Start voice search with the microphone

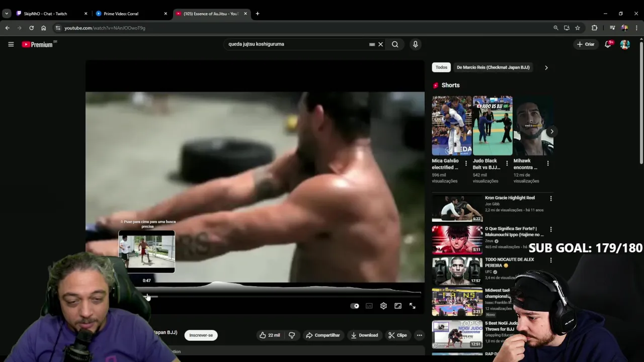coord(415,44)
